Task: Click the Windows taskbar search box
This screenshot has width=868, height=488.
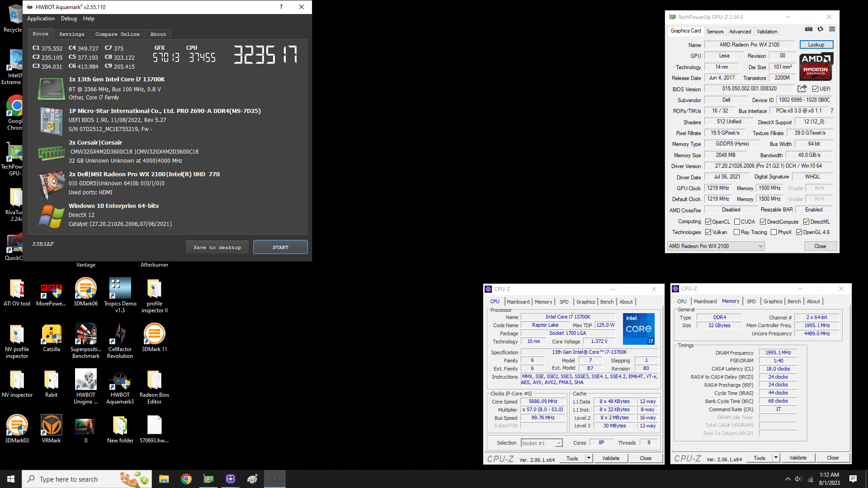Action: [87, 479]
